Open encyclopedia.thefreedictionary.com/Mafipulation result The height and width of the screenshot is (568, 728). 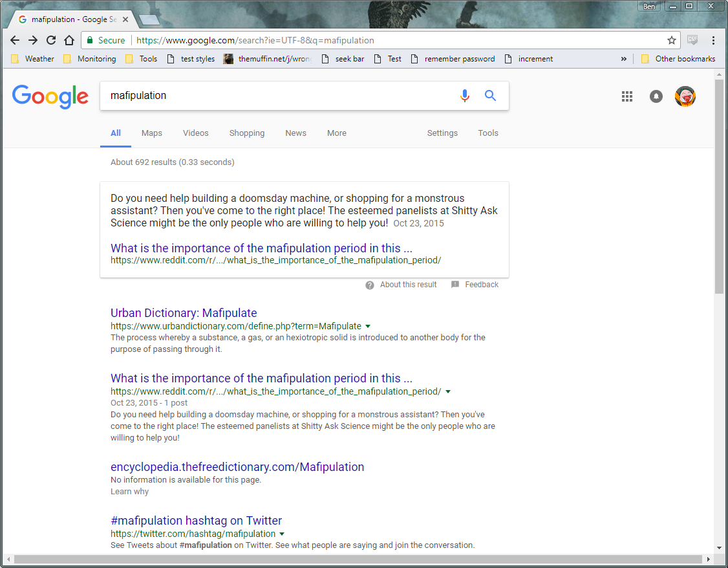(237, 467)
